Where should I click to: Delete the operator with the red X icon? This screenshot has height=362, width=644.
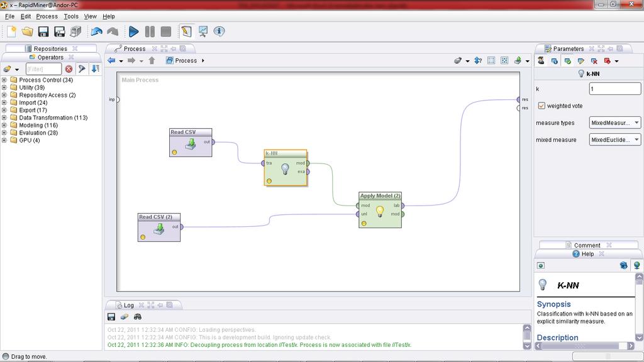594,61
